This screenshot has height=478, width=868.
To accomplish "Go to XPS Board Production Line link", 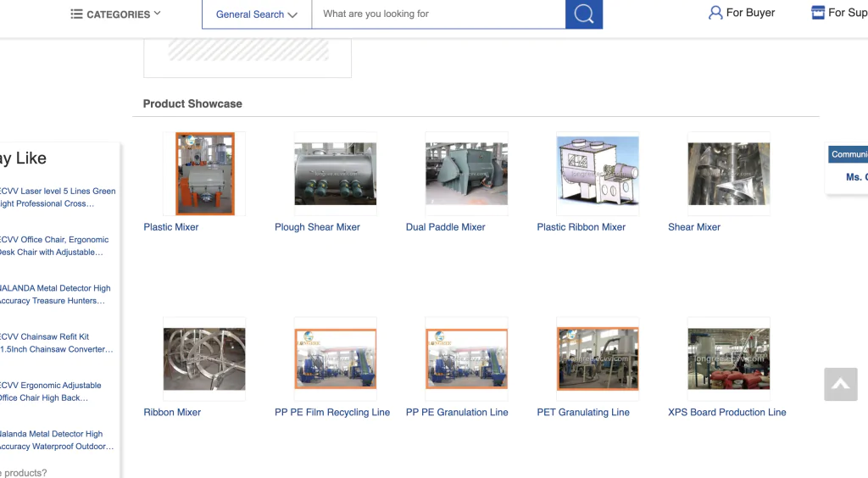I will [x=726, y=413].
